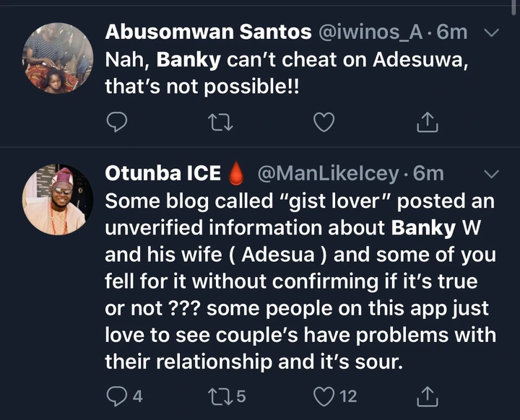The height and width of the screenshot is (420, 520).
Task: Share Otunba ICE's tweet
Action: pyautogui.click(x=428, y=395)
